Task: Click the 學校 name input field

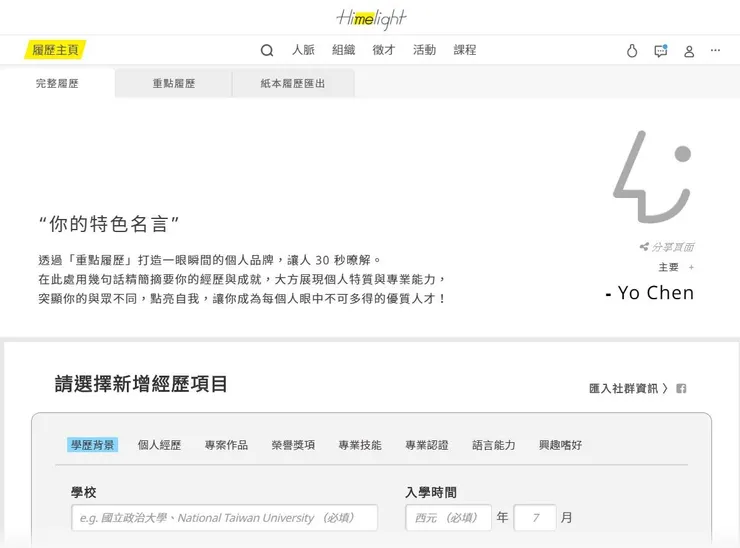Action: pos(225,518)
